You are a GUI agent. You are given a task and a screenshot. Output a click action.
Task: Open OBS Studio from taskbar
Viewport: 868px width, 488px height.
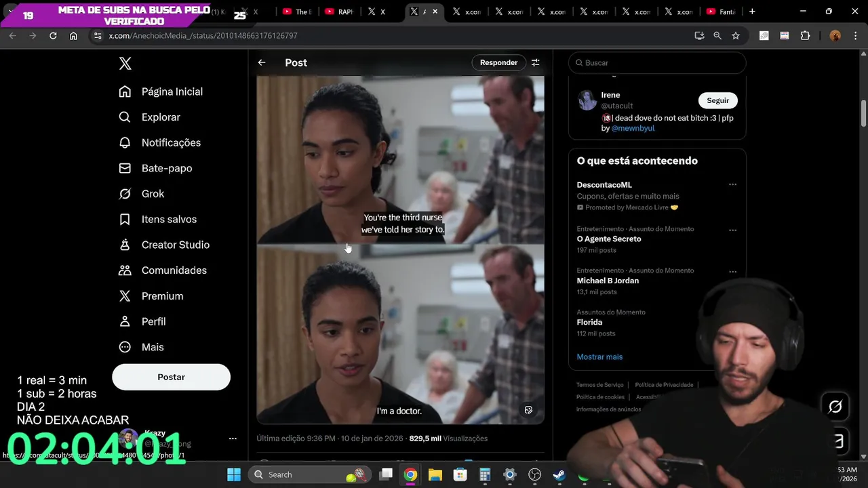point(535,474)
